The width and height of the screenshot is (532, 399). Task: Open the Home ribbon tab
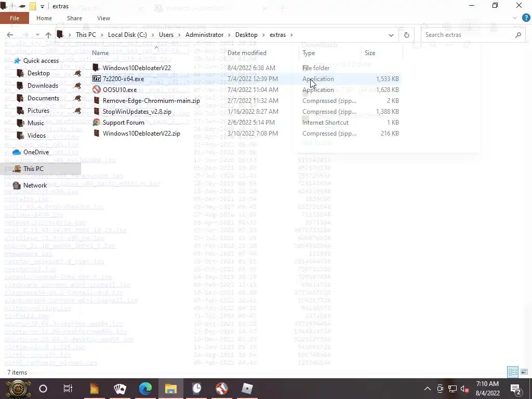coord(44,18)
